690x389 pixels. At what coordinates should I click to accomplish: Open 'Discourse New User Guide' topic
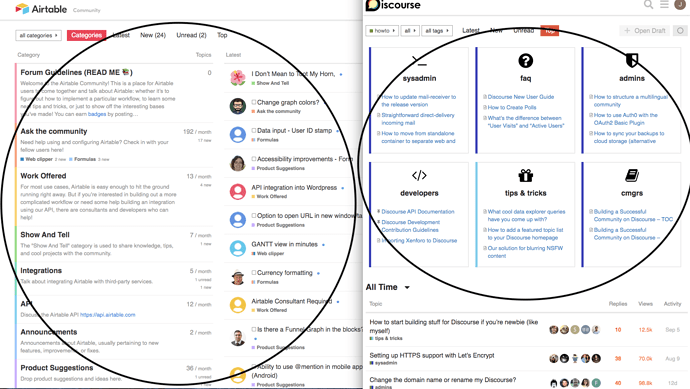click(x=521, y=97)
